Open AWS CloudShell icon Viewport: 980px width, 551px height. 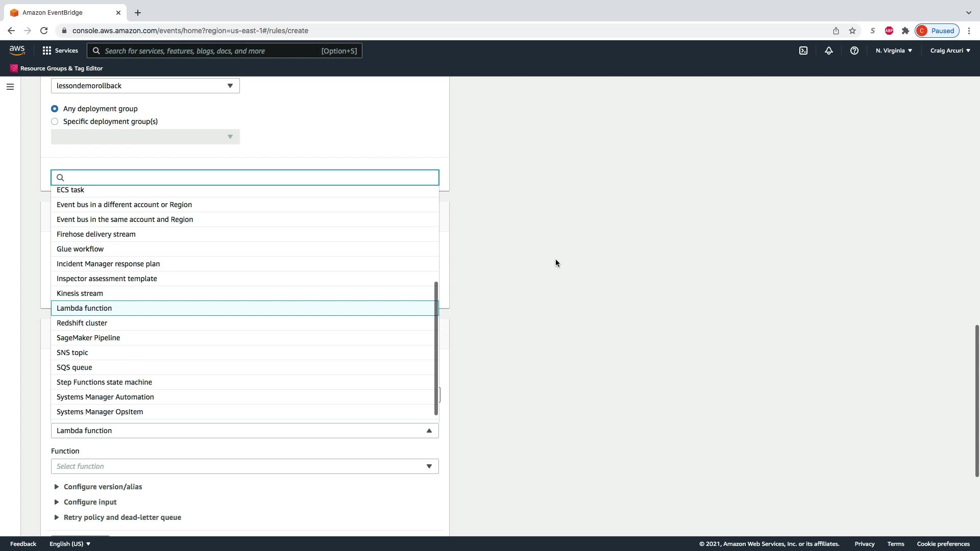coord(803,51)
